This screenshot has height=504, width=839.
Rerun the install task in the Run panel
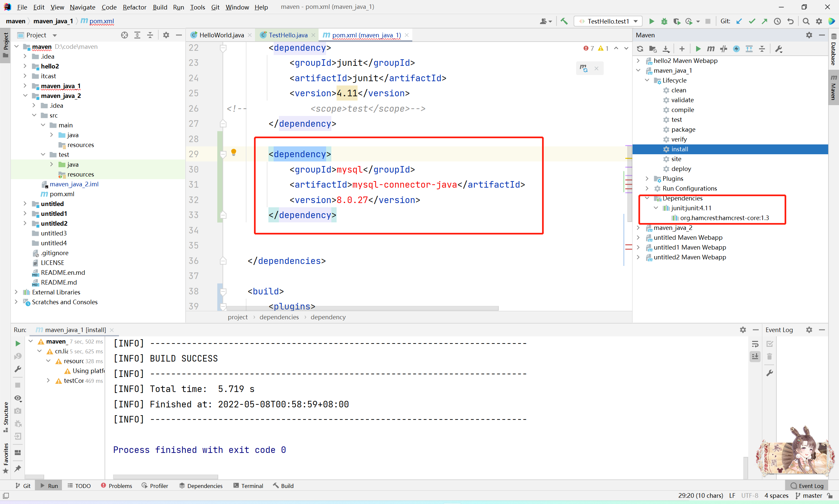[18, 343]
